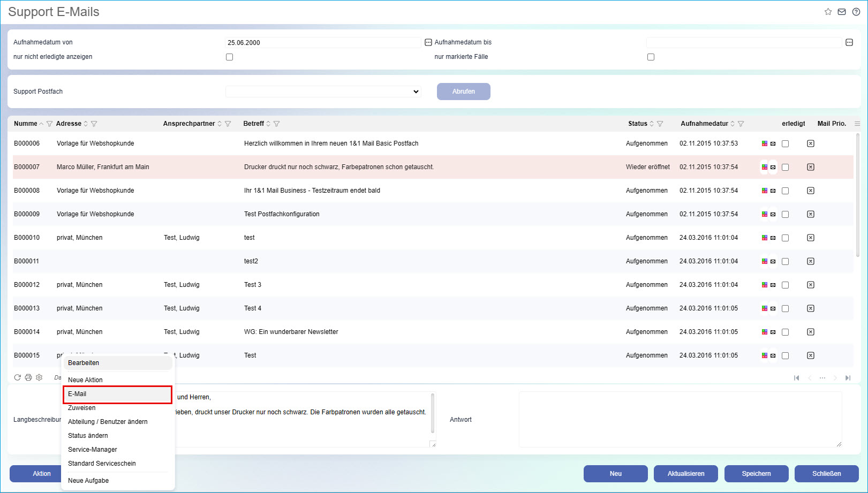Open the Betreff column filter

coord(276,124)
